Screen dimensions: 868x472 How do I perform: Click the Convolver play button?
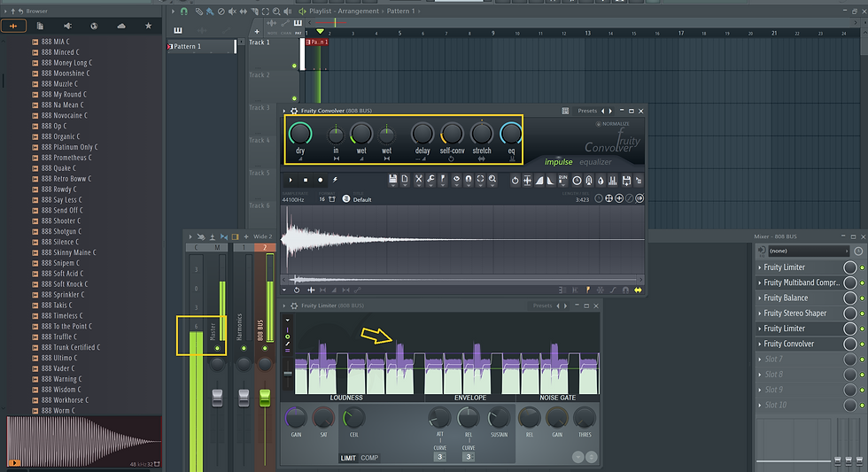tap(291, 180)
